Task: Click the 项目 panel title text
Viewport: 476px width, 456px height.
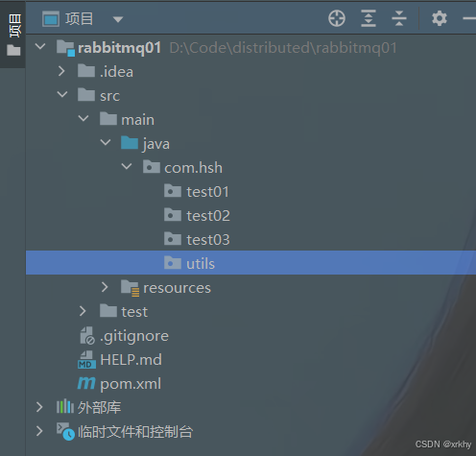Action: [x=80, y=19]
